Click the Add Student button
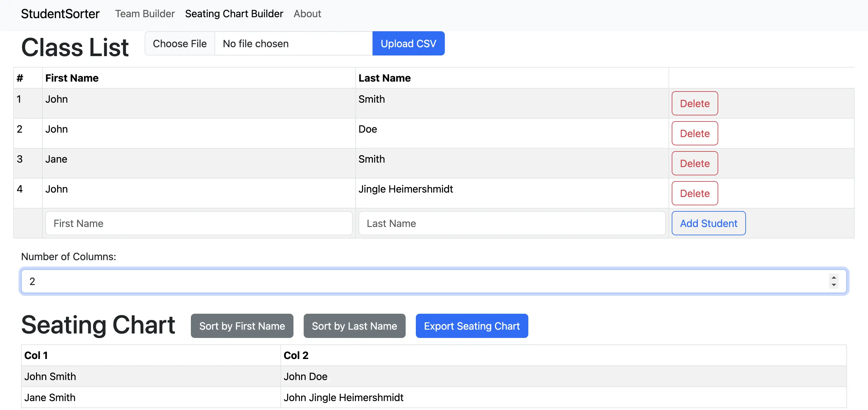The height and width of the screenshot is (410, 868). click(708, 223)
